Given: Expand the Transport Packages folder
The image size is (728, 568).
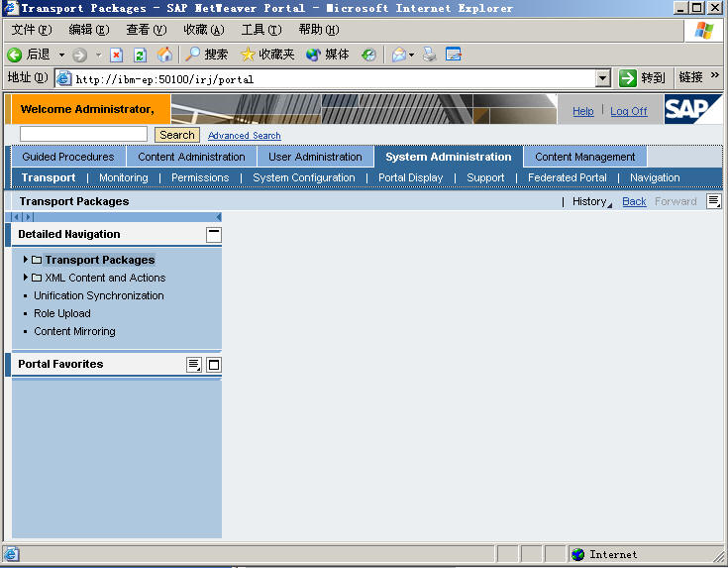Looking at the screenshot, I should 26,260.
